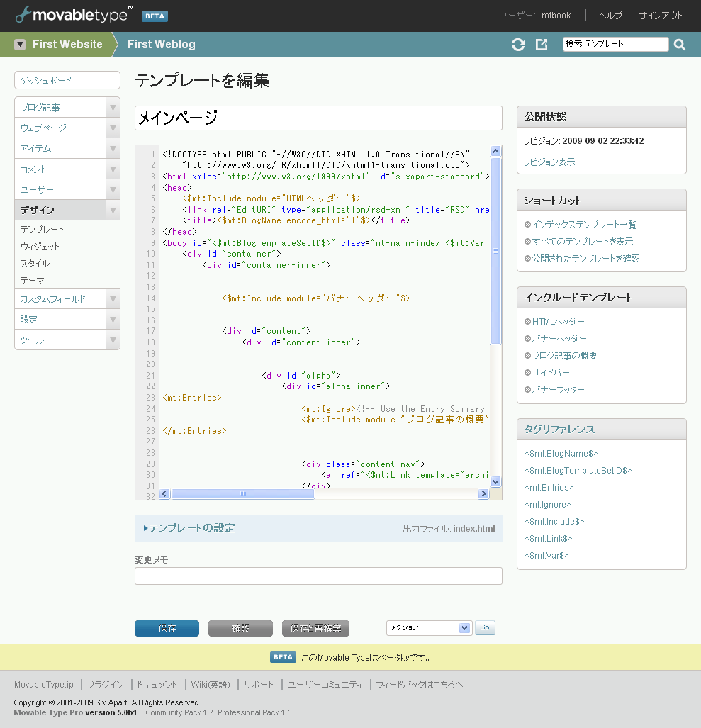Open the <$mt:Var$> tag reference
The height and width of the screenshot is (728, 701).
coord(546,555)
